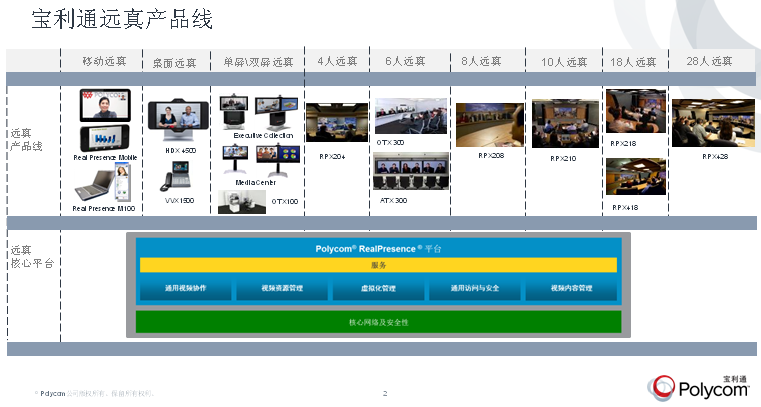
Task: Click the laptop image above Real Presence M100
Action: tap(96, 185)
